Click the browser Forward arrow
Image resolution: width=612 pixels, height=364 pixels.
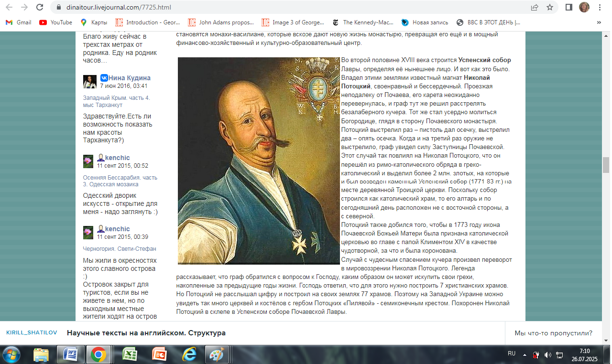click(24, 7)
